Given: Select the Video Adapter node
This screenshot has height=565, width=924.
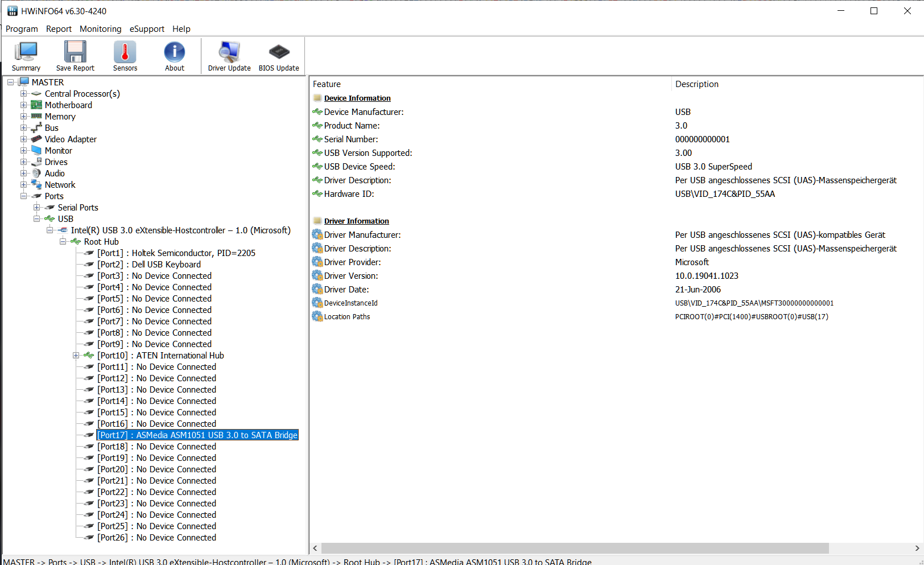Looking at the screenshot, I should [71, 139].
